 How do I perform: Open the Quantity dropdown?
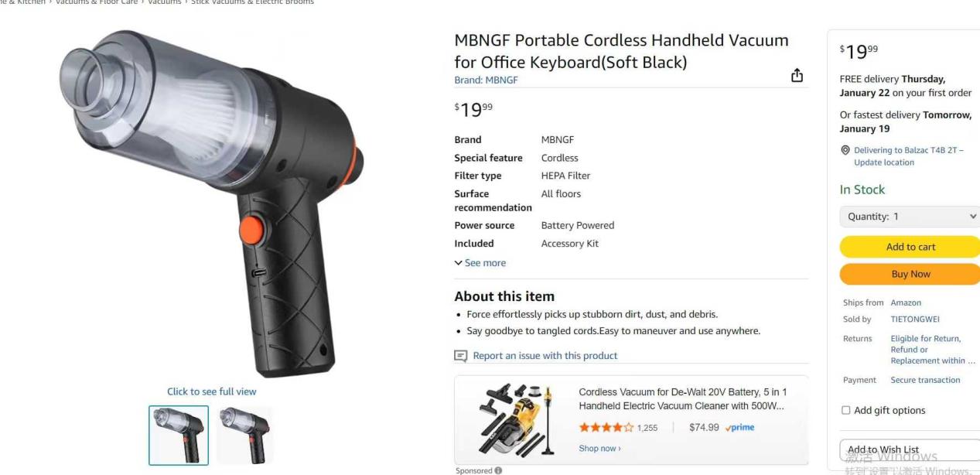[x=910, y=217]
